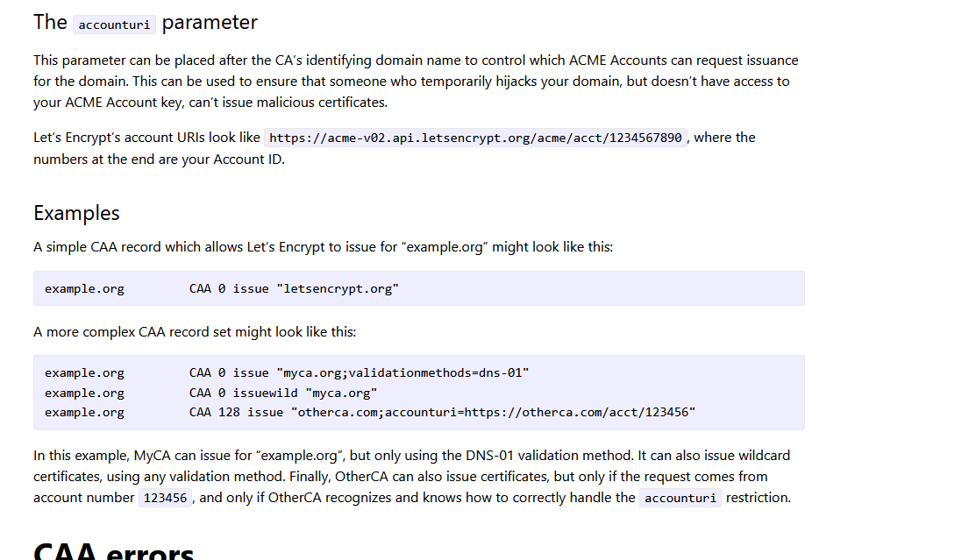
Task: Click the accounturi code tag in heading
Action: [x=114, y=25]
